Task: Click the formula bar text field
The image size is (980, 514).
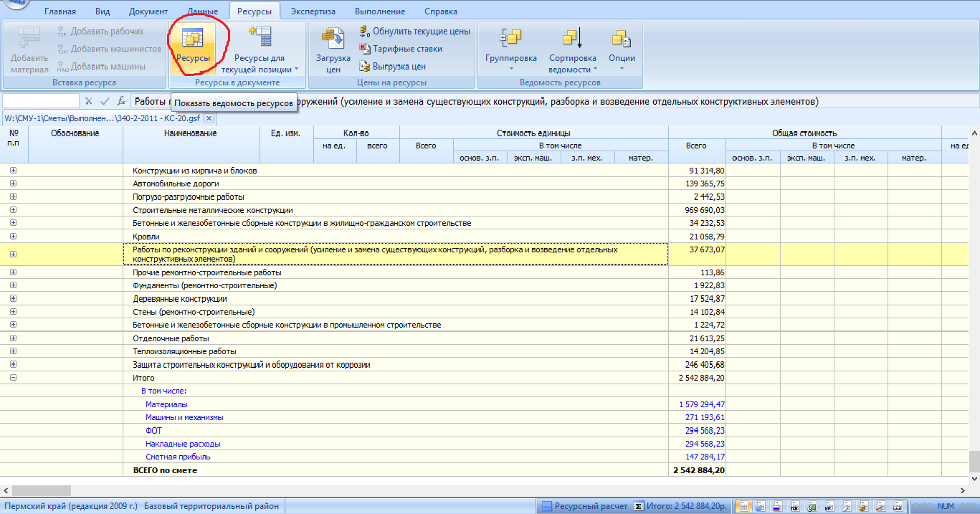Action: click(545, 102)
